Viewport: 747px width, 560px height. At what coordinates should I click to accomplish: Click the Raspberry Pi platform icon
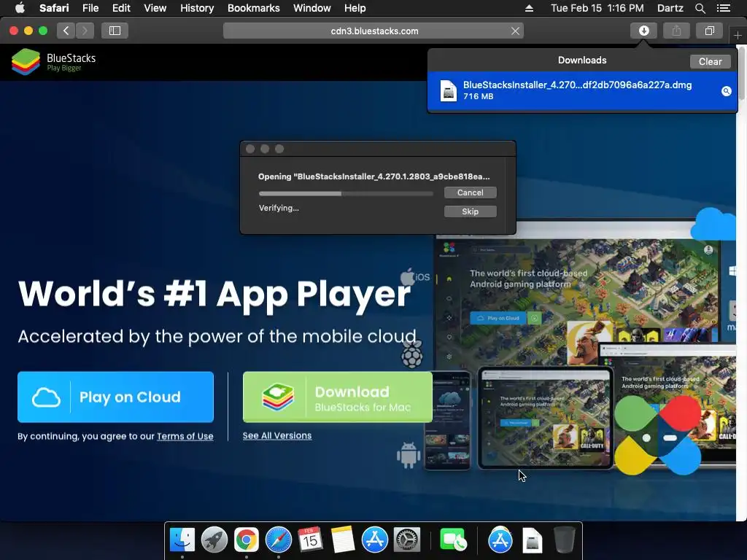(x=412, y=355)
